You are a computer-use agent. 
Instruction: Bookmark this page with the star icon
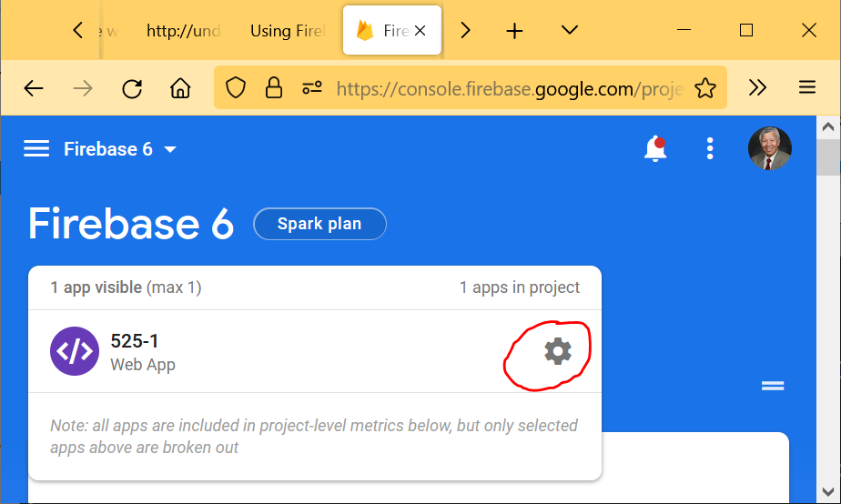tap(704, 88)
